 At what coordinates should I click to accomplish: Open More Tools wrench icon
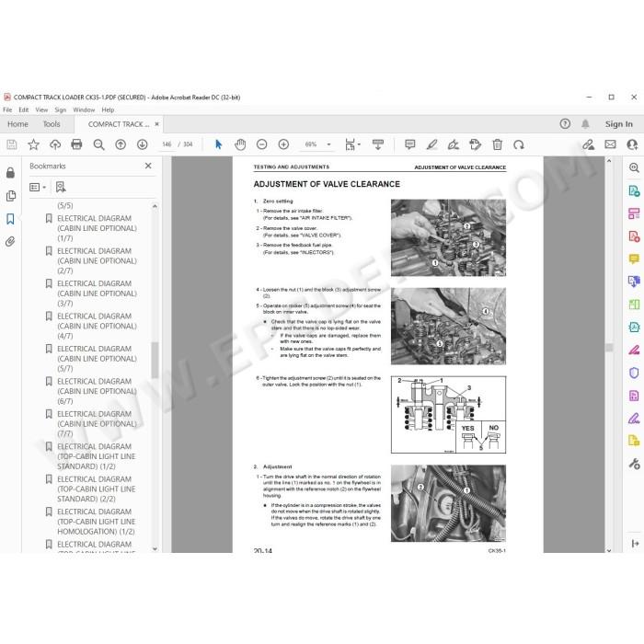pyautogui.click(x=634, y=464)
